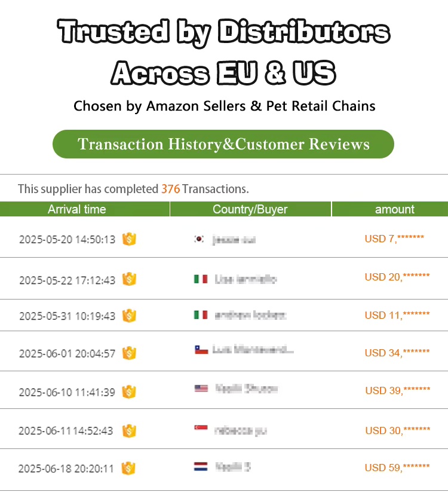Click gold shield icon beside 2025-06-01 20:04:57
Viewport: 448px width, 504px height.
point(130,353)
